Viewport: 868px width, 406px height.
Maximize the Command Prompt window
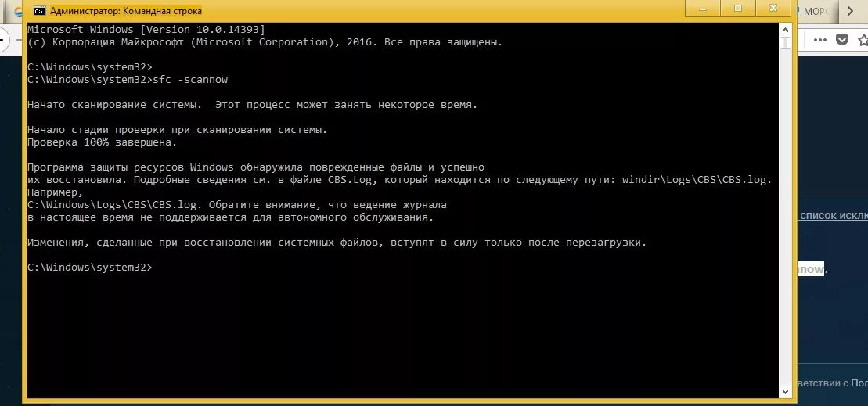click(737, 9)
